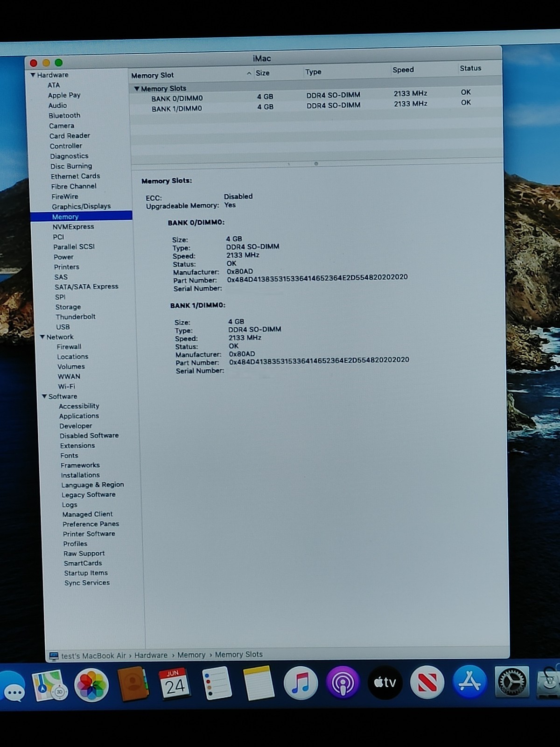
Task: Select Power in sidebar
Action: [63, 257]
